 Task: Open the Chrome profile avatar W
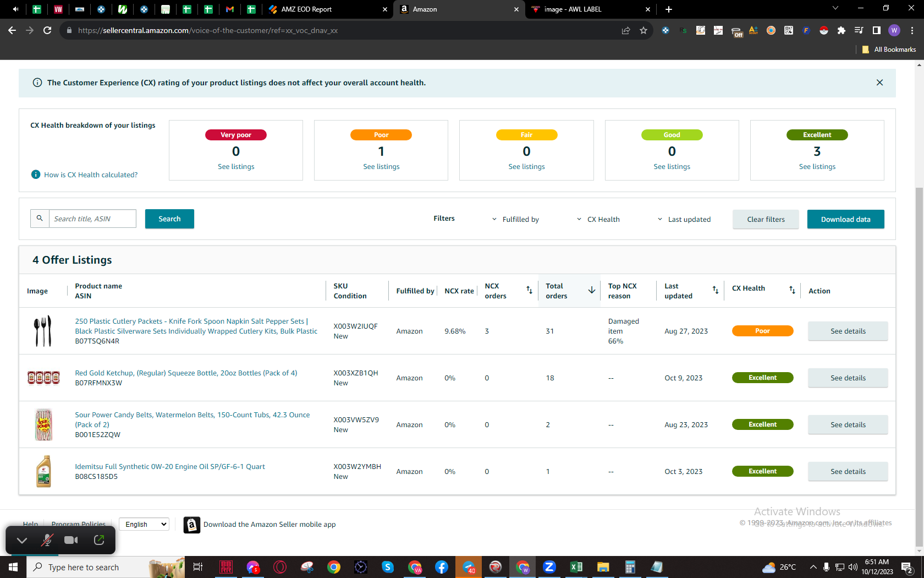894,30
